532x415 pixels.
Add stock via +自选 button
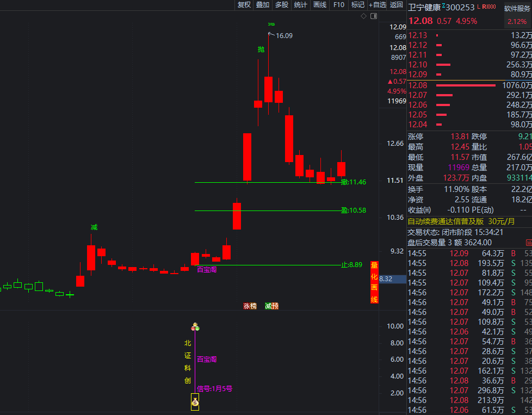pyautogui.click(x=378, y=5)
